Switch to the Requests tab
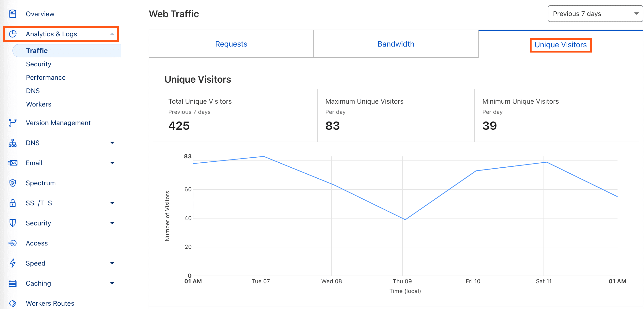 click(x=231, y=44)
